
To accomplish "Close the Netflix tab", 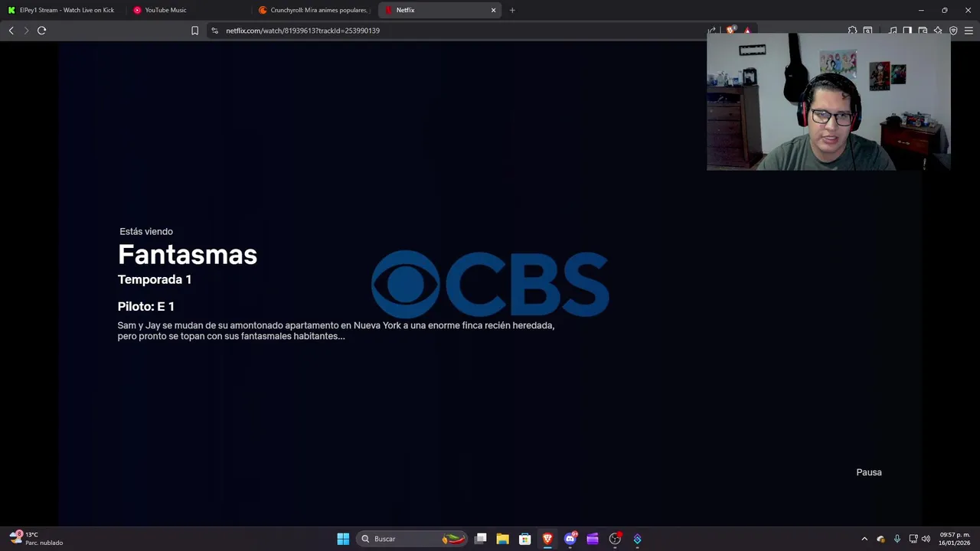I will coord(493,10).
